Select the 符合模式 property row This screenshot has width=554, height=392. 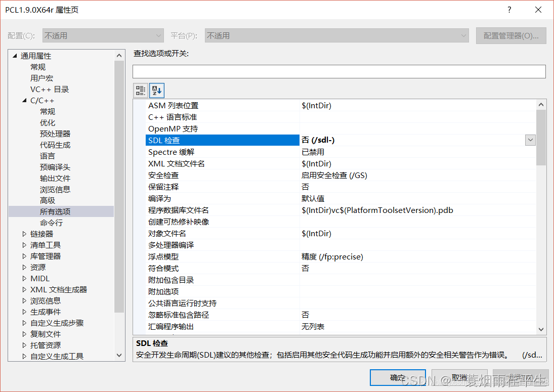tap(341, 269)
